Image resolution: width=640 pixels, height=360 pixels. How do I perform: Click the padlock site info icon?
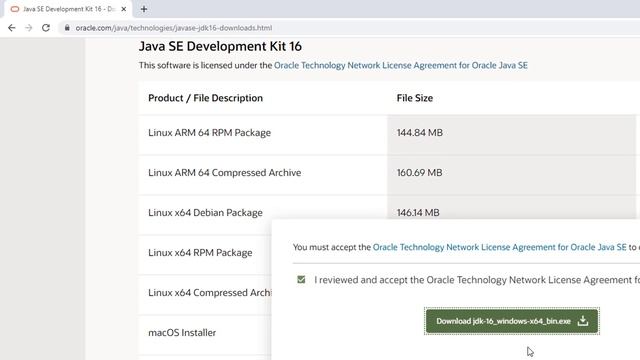67,28
